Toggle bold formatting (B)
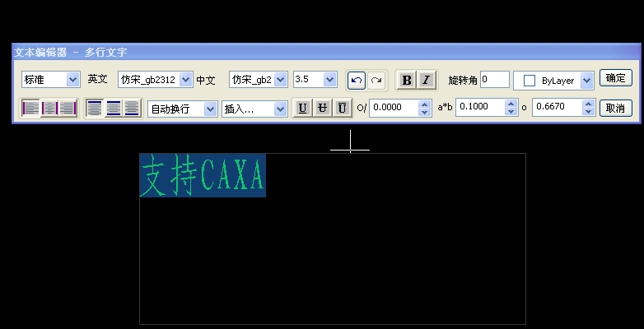The height and width of the screenshot is (329, 644). 407,80
